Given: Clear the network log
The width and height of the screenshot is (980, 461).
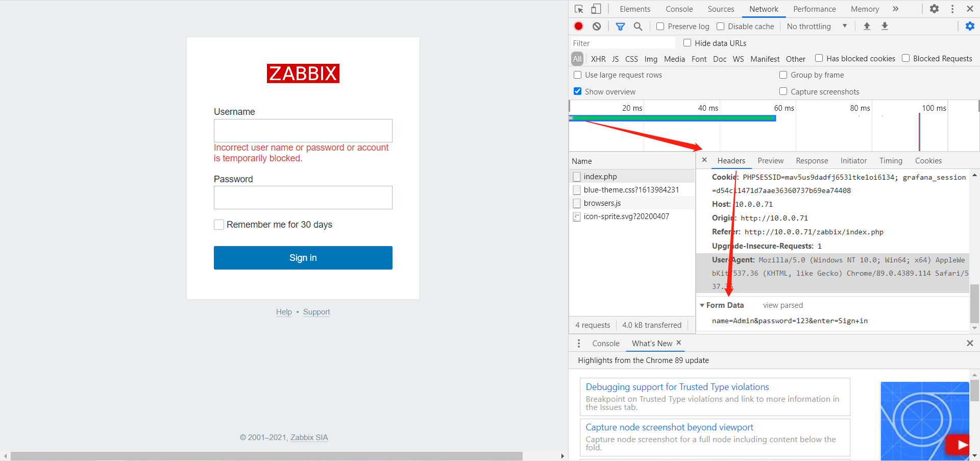Looking at the screenshot, I should [597, 27].
